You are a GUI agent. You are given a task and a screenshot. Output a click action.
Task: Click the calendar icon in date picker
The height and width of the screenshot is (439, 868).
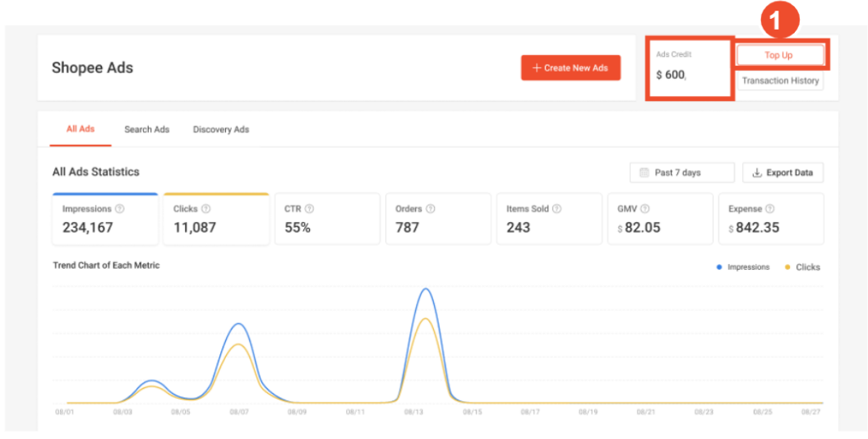(644, 173)
